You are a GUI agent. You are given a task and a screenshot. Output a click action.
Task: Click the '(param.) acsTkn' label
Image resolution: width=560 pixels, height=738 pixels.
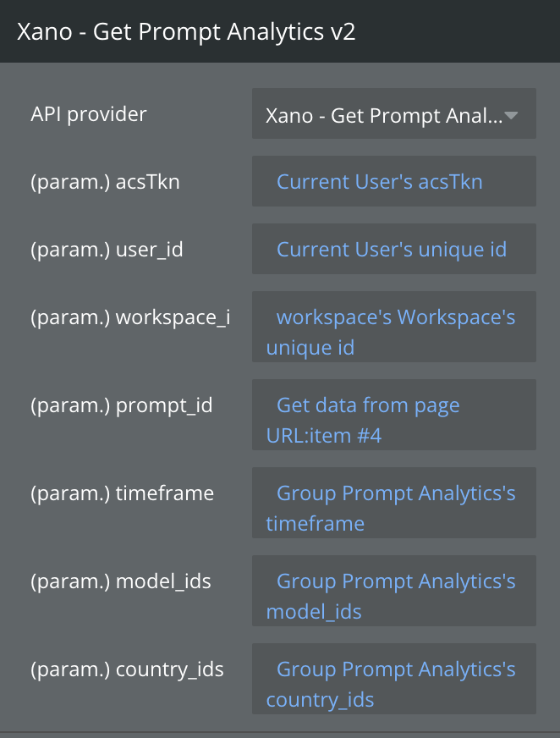pos(105,182)
